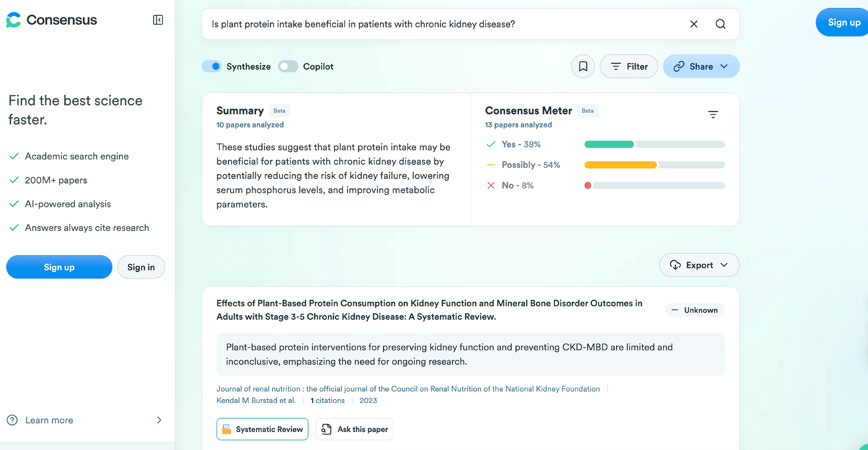Open the Filter options
The width and height of the screenshot is (868, 450).
[629, 66]
